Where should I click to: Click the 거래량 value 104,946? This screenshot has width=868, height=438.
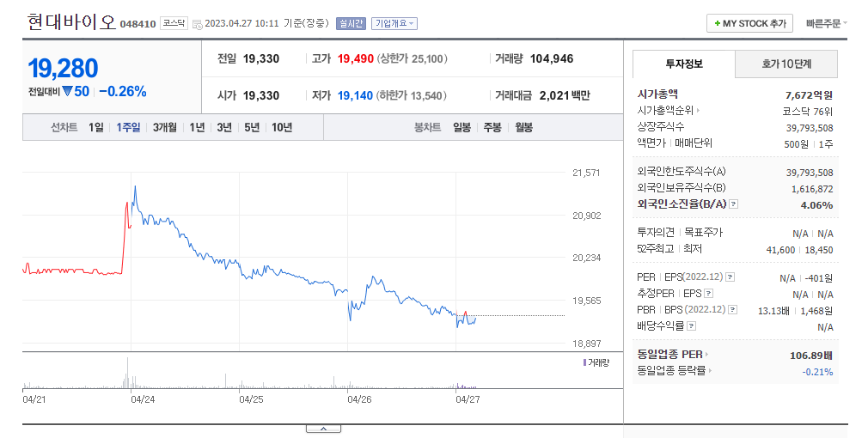click(x=552, y=58)
